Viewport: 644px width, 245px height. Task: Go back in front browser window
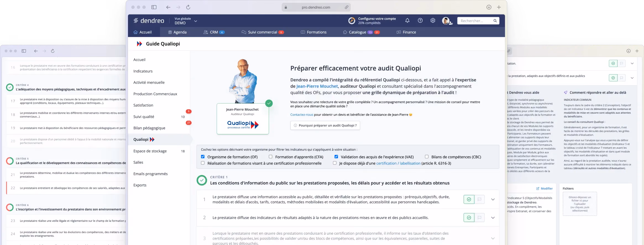coord(168,7)
